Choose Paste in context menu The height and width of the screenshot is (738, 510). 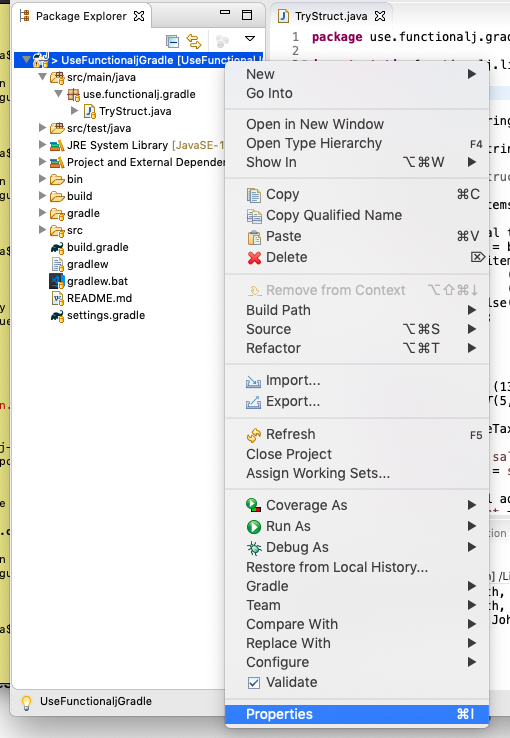(357, 236)
